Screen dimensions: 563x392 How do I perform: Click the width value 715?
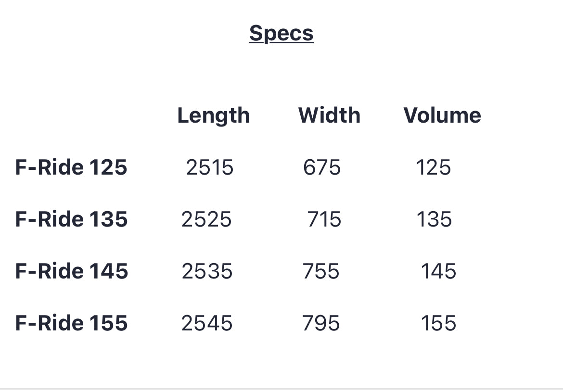(x=324, y=219)
